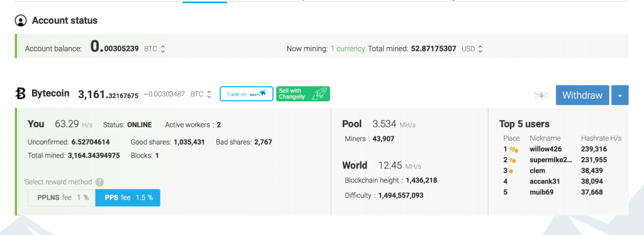Click Total mined 3,164.34394975 value
The height and width of the screenshot is (235, 644).
point(94,156)
